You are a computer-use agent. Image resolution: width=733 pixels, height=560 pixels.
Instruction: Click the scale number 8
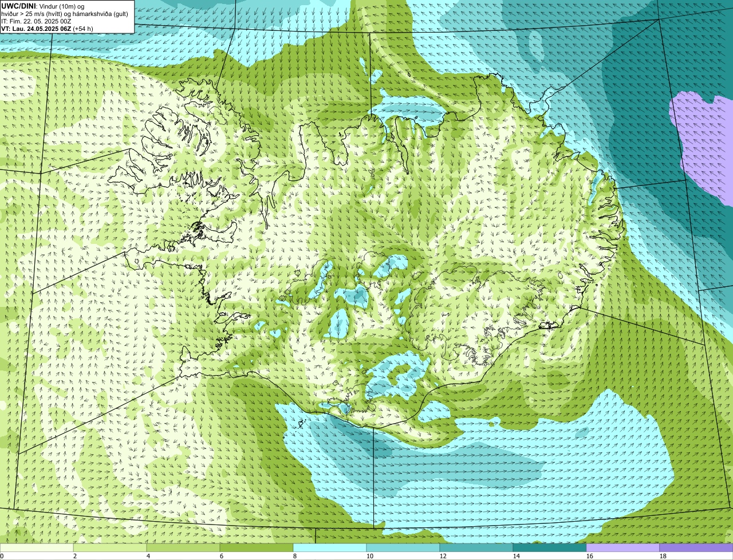point(295,556)
